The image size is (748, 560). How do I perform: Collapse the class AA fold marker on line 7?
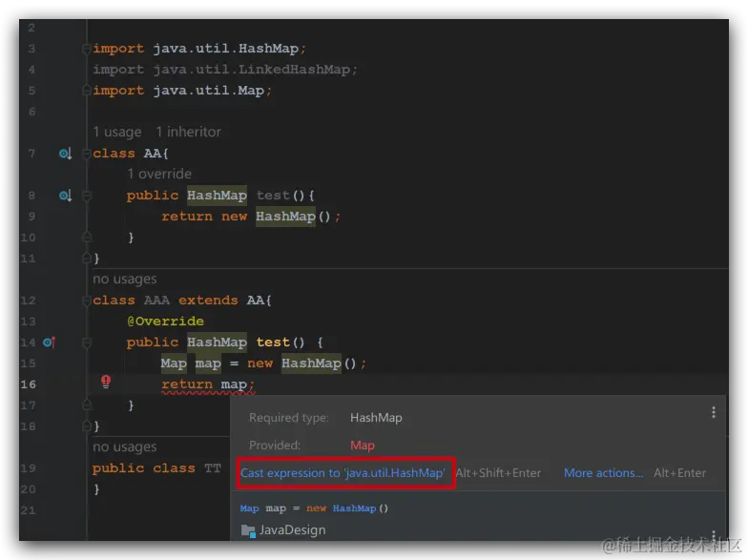click(87, 153)
